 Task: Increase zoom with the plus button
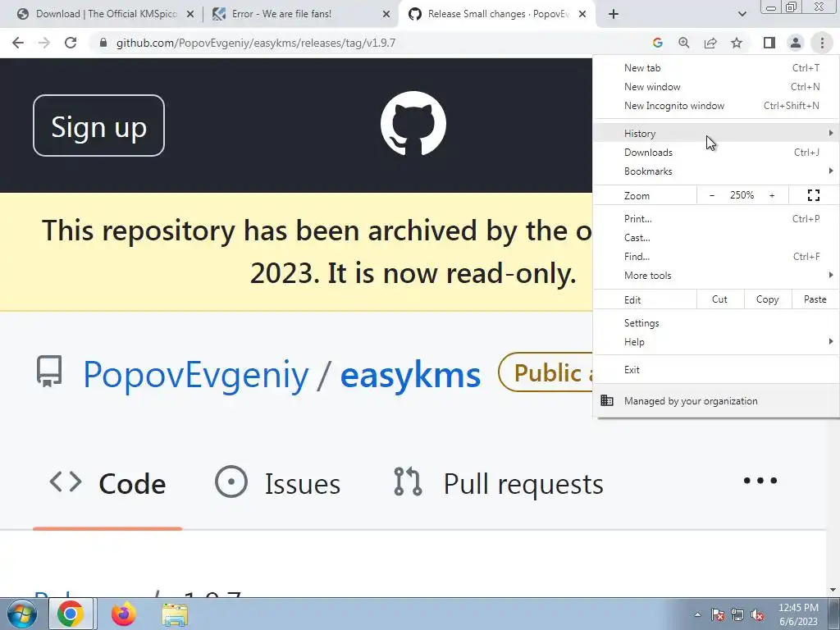click(x=772, y=195)
